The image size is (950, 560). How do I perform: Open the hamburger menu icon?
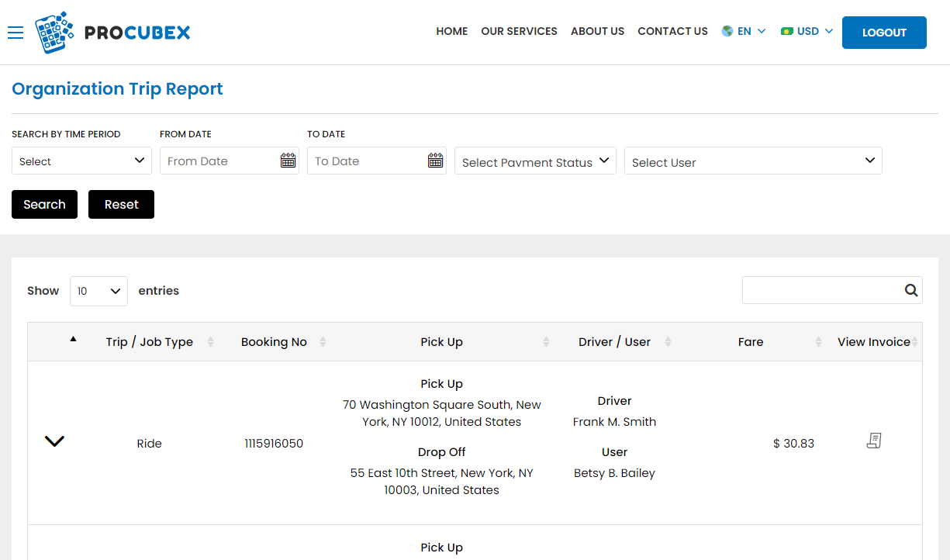coord(16,32)
